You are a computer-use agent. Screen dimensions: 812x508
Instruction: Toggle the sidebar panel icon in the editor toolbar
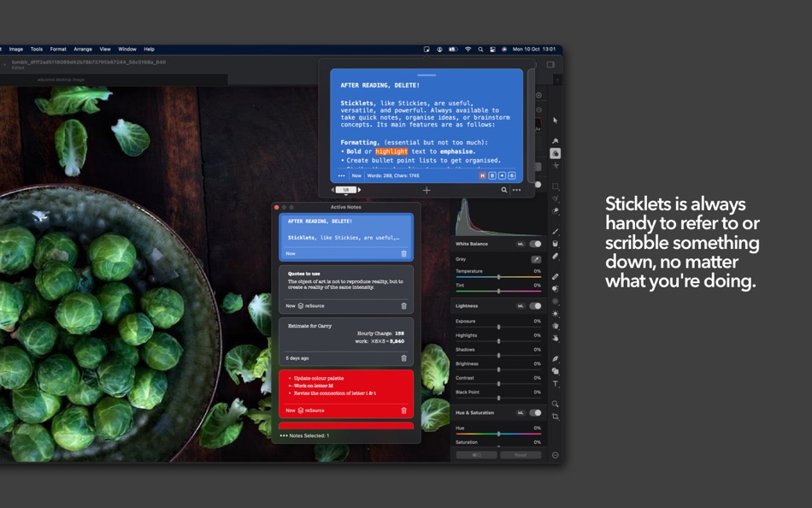[550, 65]
